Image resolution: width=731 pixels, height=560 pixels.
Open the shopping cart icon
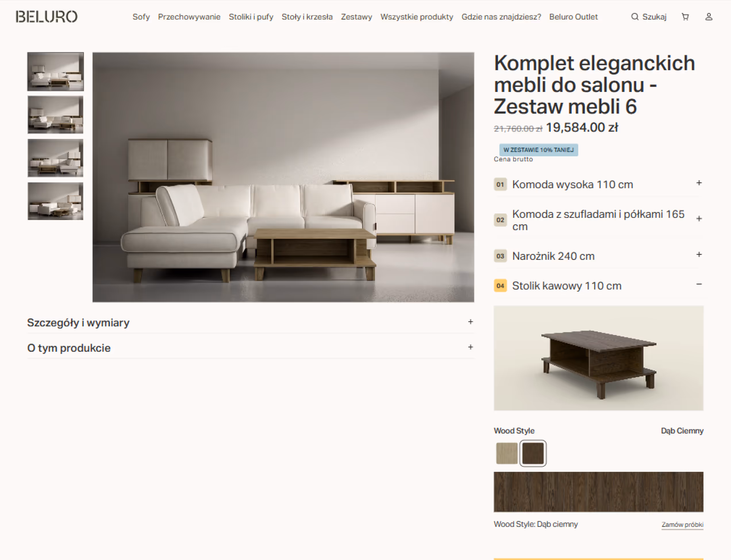point(685,17)
